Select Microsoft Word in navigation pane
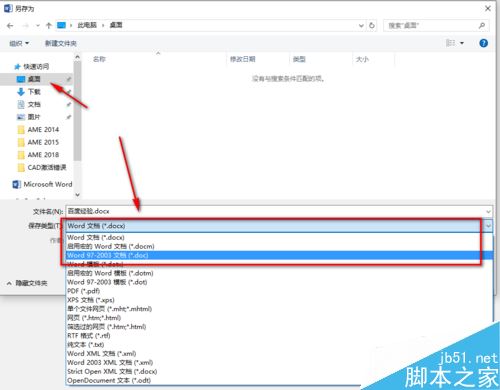The width and height of the screenshot is (500, 390). pos(42,184)
